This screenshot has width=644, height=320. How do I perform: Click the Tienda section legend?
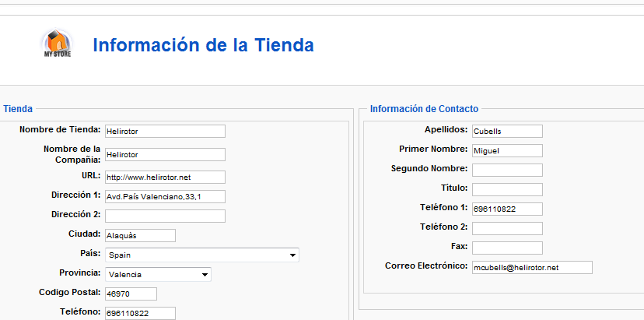18,109
